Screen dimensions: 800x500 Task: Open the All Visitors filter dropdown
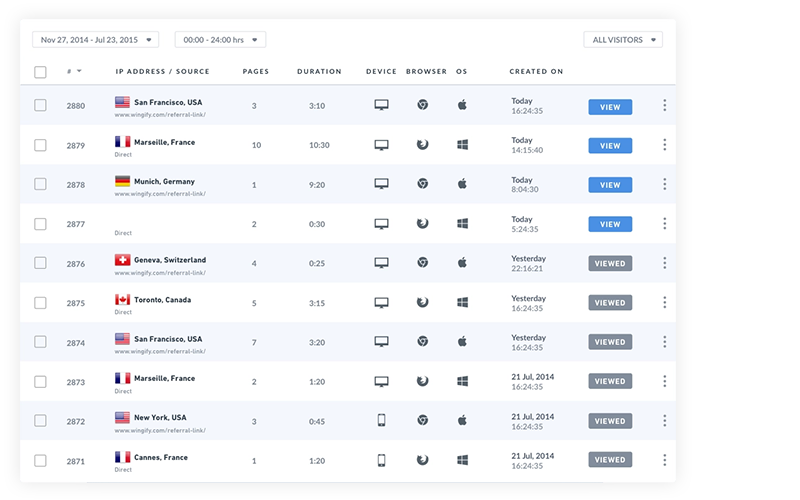623,40
